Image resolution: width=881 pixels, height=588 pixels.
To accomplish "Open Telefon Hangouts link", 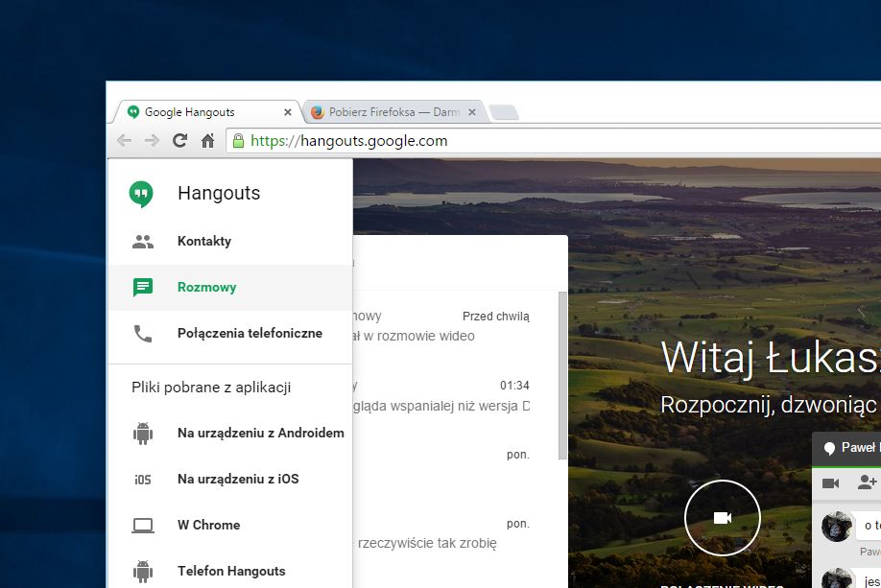I will pos(230,570).
